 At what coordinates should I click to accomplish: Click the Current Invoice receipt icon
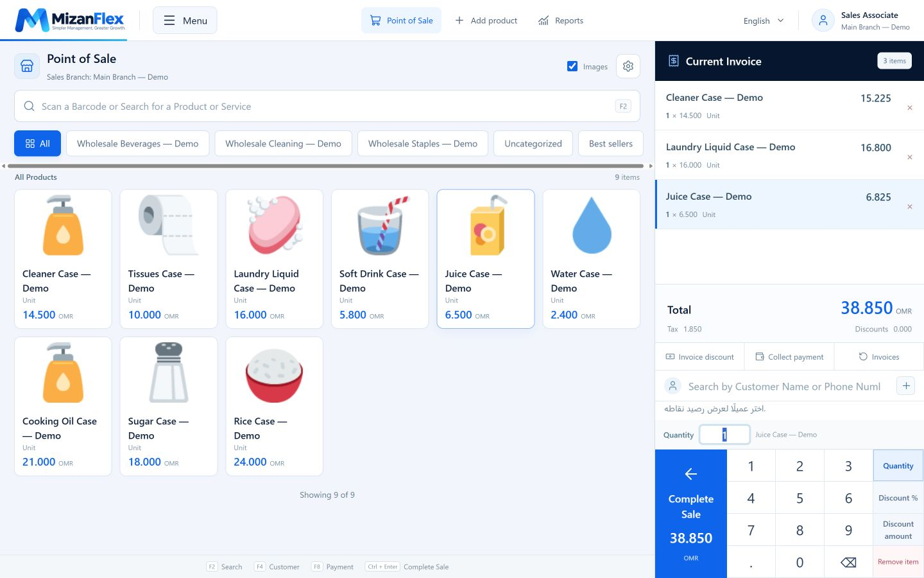673,61
